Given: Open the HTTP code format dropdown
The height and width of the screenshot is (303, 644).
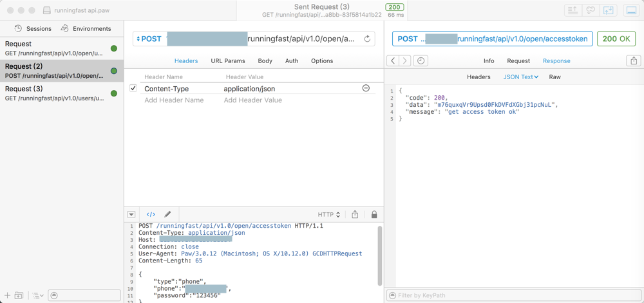Looking at the screenshot, I should pos(329,214).
